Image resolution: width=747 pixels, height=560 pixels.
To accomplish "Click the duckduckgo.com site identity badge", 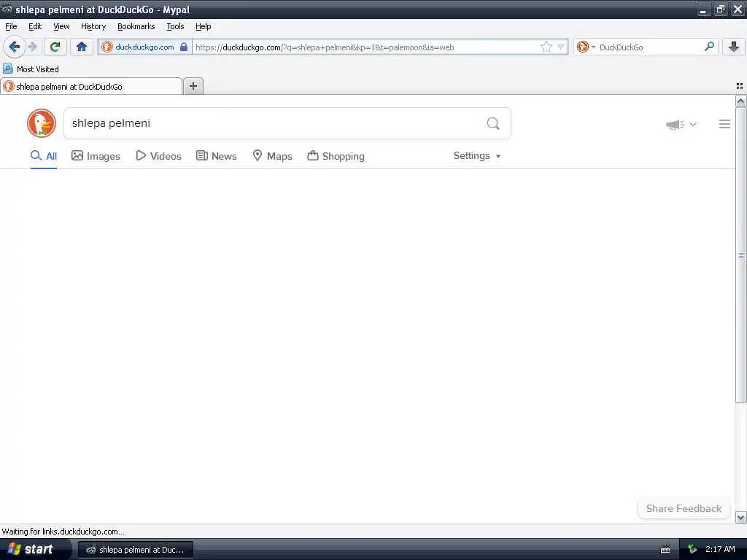I will [x=145, y=47].
